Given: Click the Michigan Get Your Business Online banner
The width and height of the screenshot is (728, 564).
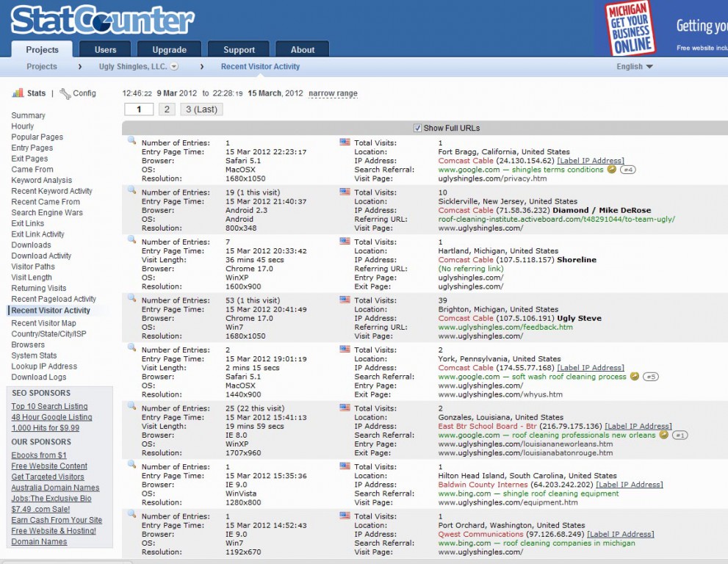Looking at the screenshot, I should point(630,28).
